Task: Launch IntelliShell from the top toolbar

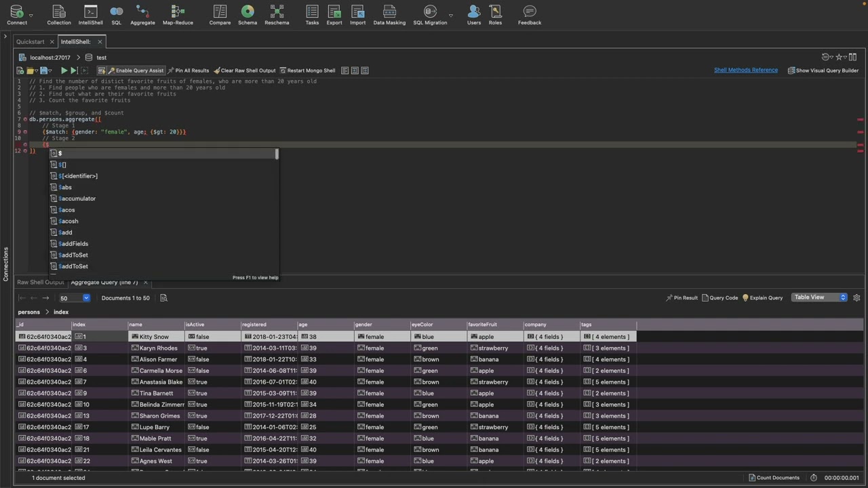Action: coord(90,14)
